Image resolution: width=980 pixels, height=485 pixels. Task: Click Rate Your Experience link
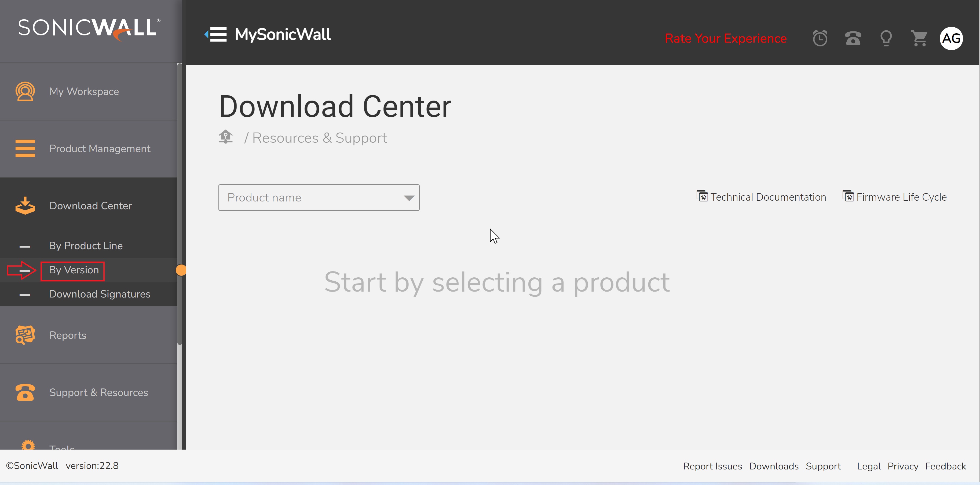(726, 38)
